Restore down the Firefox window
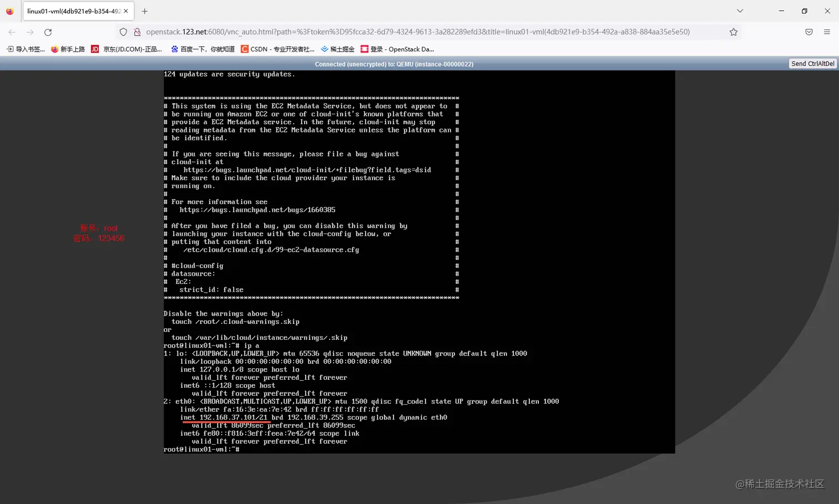 pyautogui.click(x=804, y=11)
